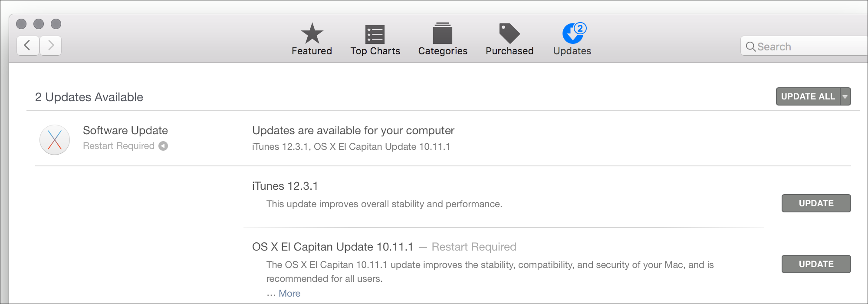This screenshot has height=304, width=868.
Task: Click the Update All button
Action: [x=808, y=96]
